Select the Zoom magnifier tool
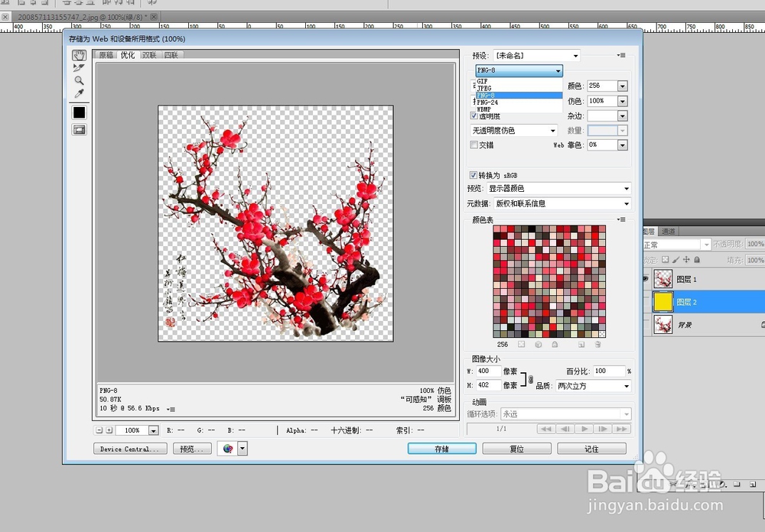Viewport: 765px width, 532px height. pos(79,80)
